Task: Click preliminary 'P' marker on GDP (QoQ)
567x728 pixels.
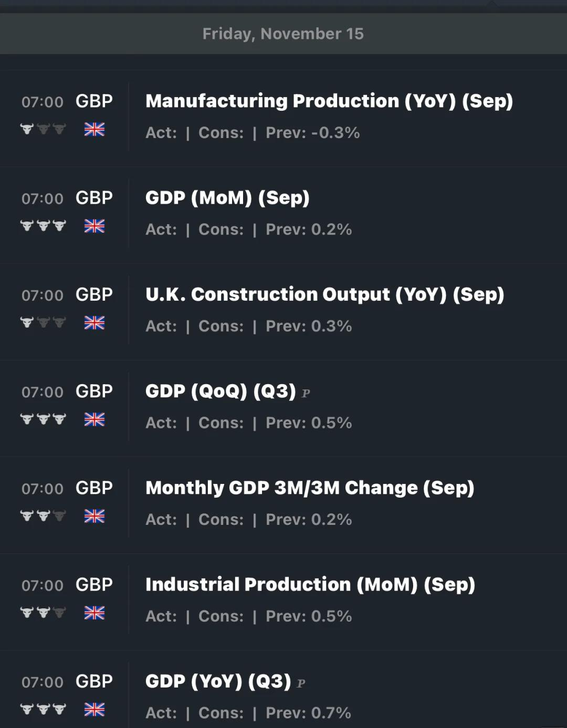Action: [306, 393]
